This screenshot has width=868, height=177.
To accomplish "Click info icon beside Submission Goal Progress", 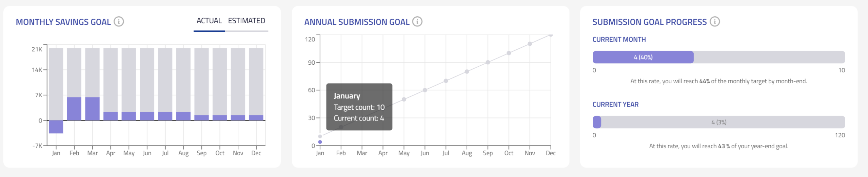I will point(715,22).
